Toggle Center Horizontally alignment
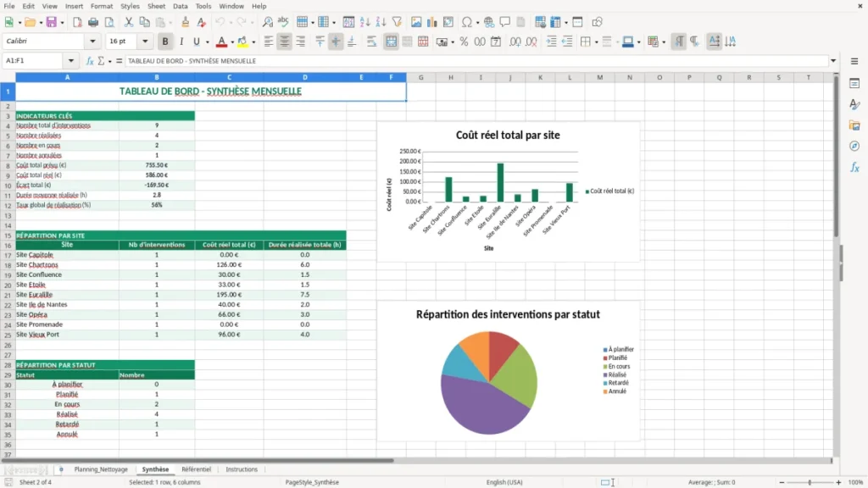This screenshot has width=868, height=488. click(285, 42)
